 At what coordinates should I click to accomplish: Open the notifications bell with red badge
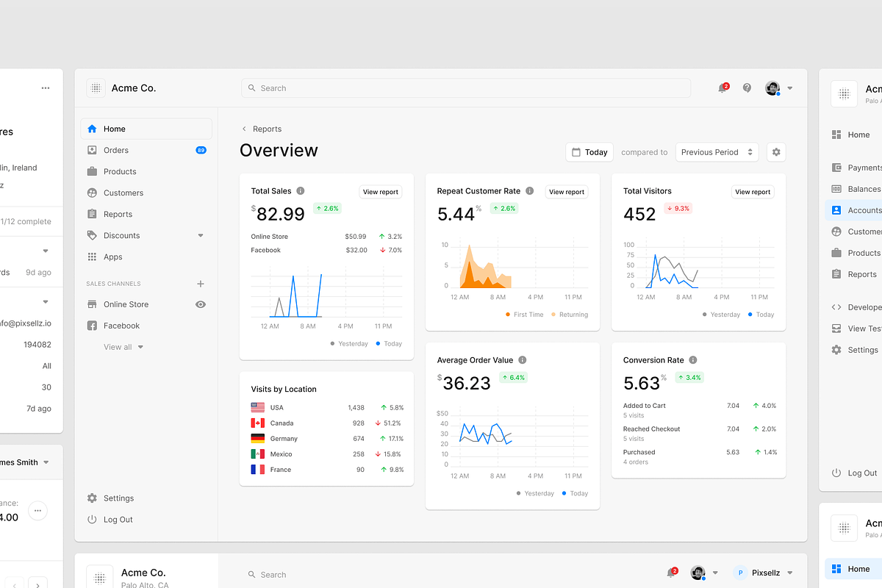pos(721,87)
